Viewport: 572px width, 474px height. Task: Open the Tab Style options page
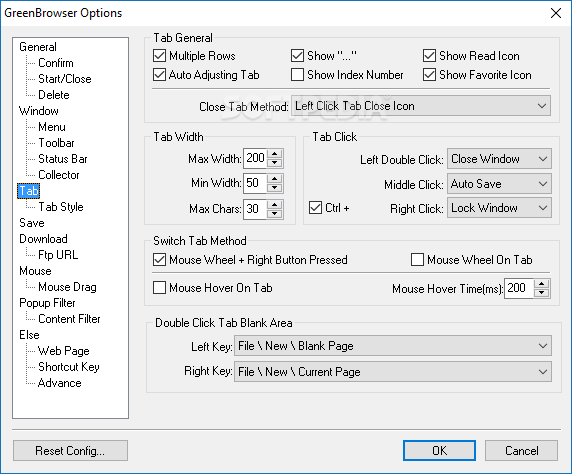[x=61, y=207]
